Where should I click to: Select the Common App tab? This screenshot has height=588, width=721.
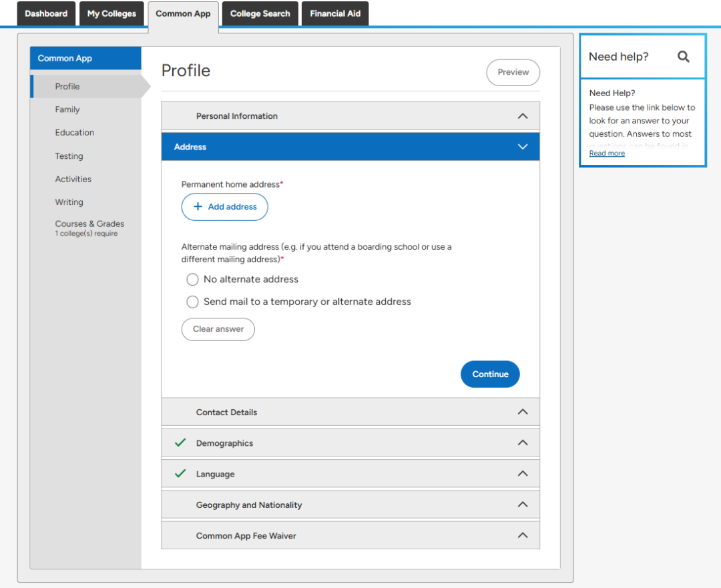pyautogui.click(x=183, y=15)
